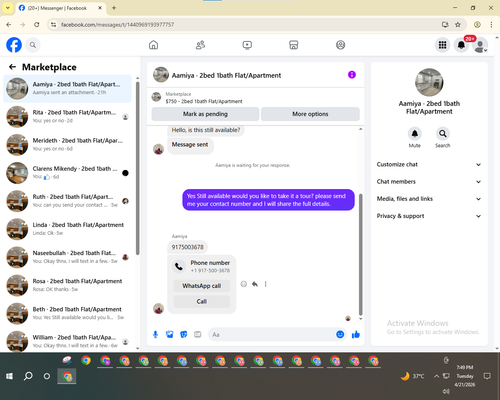Viewport: 500px width, 400px height.
Task: Open the purple conversation info icon
Action: [352, 75]
